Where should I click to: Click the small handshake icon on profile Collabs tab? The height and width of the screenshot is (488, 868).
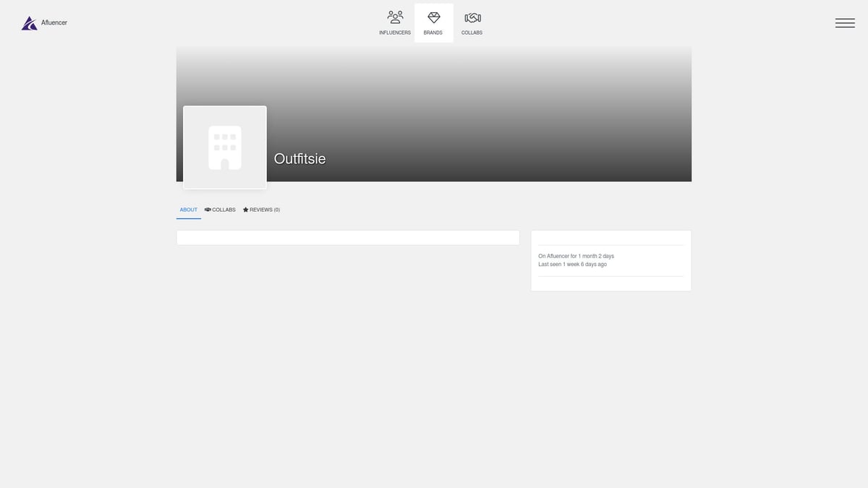[x=208, y=210]
